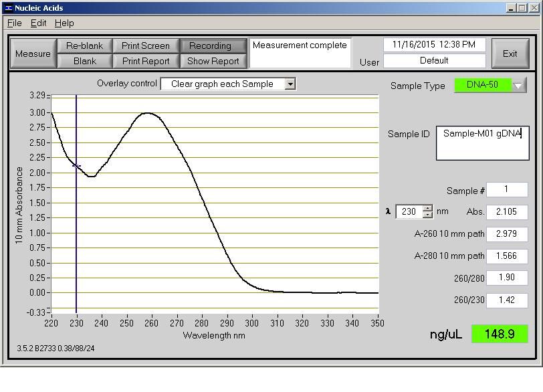Click the 3.29 upper limit of the absorbance axis
The image size is (543, 392).
[37, 95]
